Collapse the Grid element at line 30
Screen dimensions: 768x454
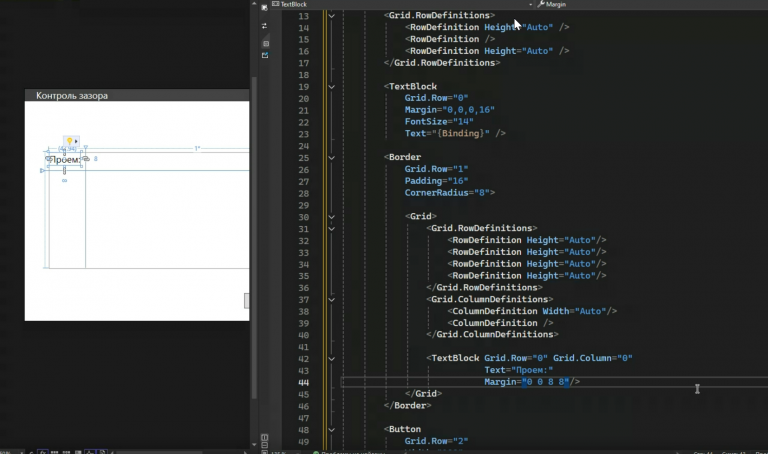[330, 217]
